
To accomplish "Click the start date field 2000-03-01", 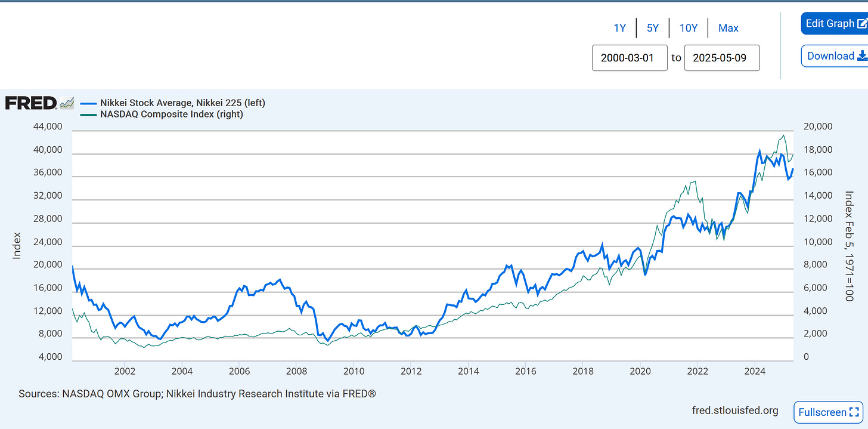I will pos(630,58).
